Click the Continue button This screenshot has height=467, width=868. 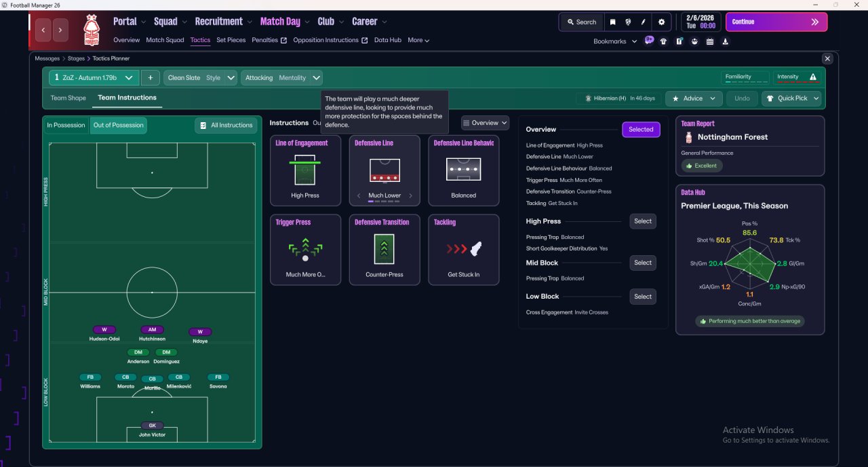[x=776, y=22]
